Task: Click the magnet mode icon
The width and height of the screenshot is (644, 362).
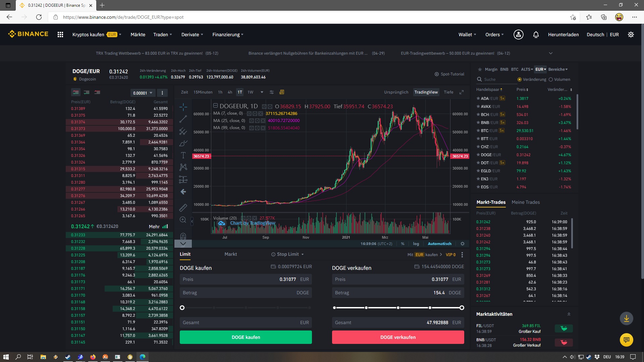Action: click(183, 236)
